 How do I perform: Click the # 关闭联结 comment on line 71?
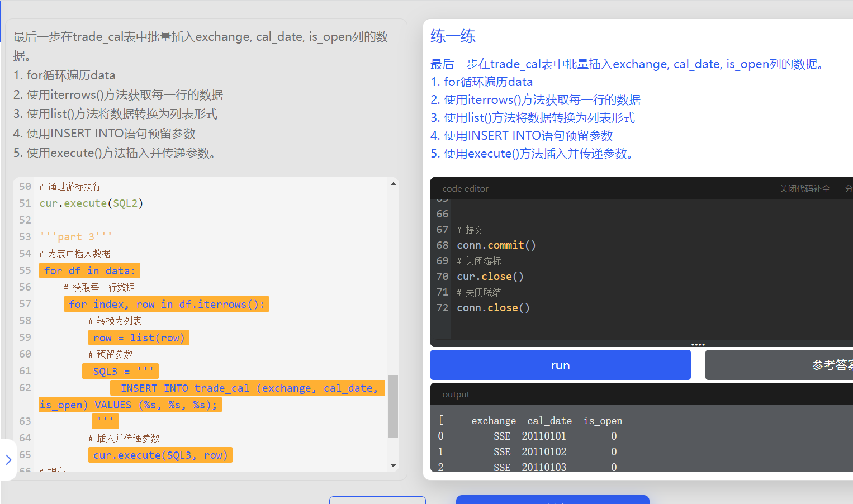[x=479, y=292]
